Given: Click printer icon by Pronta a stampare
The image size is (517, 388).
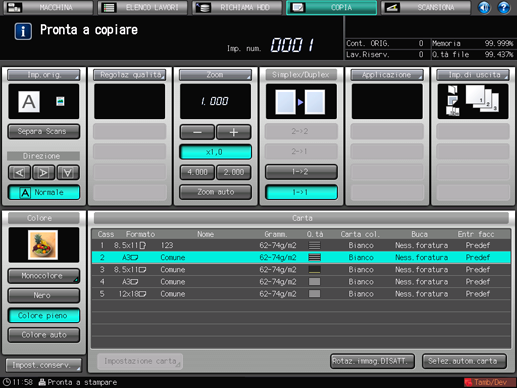Looking at the screenshot, I should (42, 382).
